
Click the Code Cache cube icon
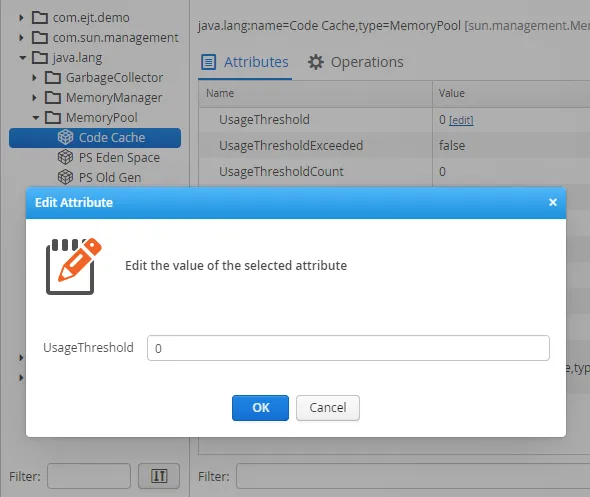click(65, 137)
